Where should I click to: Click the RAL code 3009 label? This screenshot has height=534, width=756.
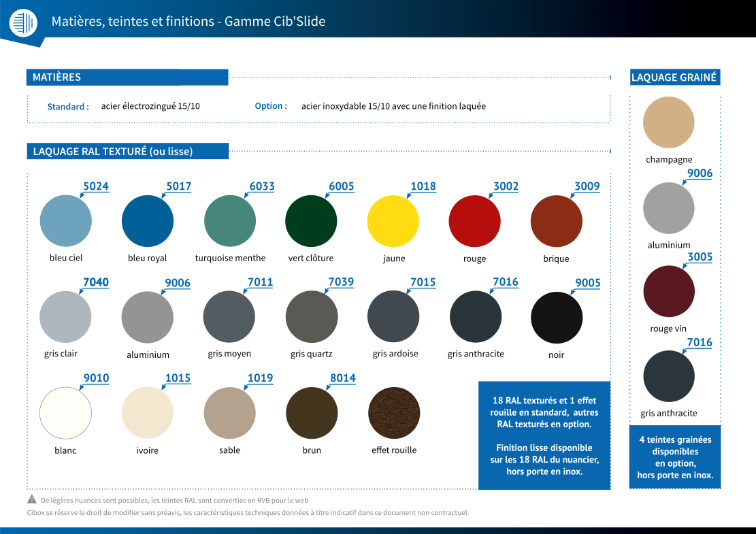[587, 186]
